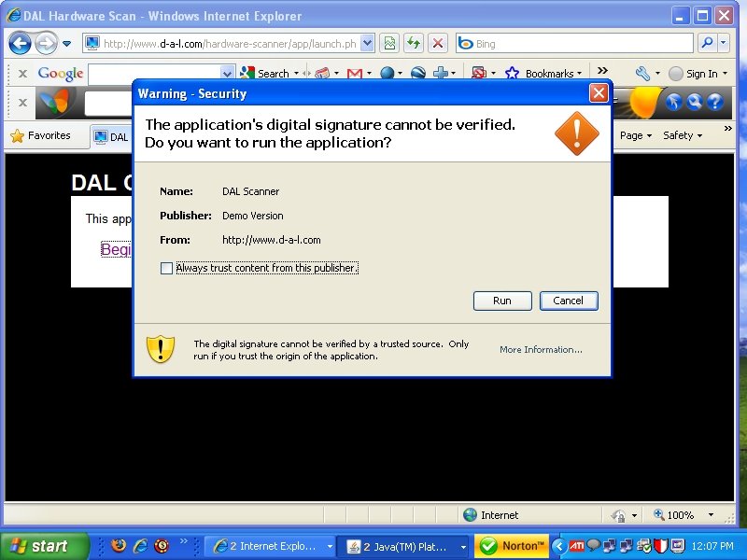Click the Compatibility View icon
This screenshot has height=560, width=747.
[389, 44]
